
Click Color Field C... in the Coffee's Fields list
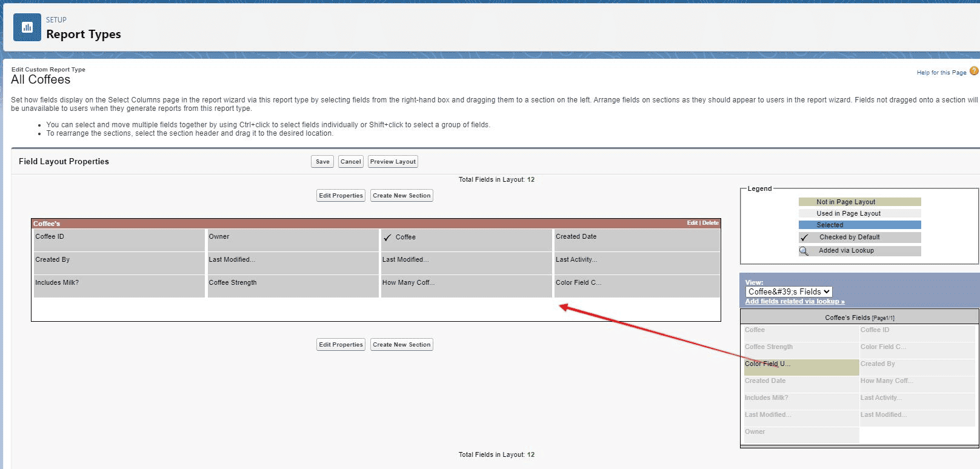[x=917, y=350]
